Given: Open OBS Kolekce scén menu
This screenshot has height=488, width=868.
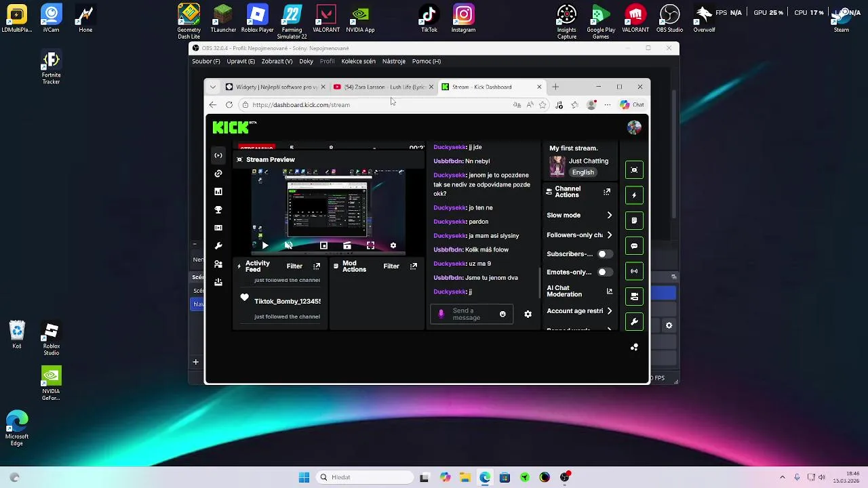Looking at the screenshot, I should click(359, 61).
